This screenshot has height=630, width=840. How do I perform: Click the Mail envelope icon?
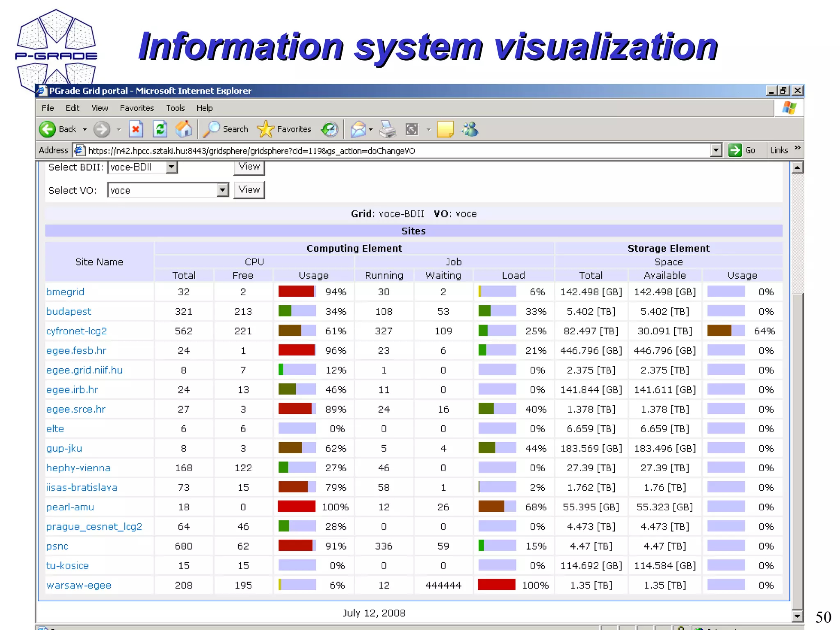358,129
